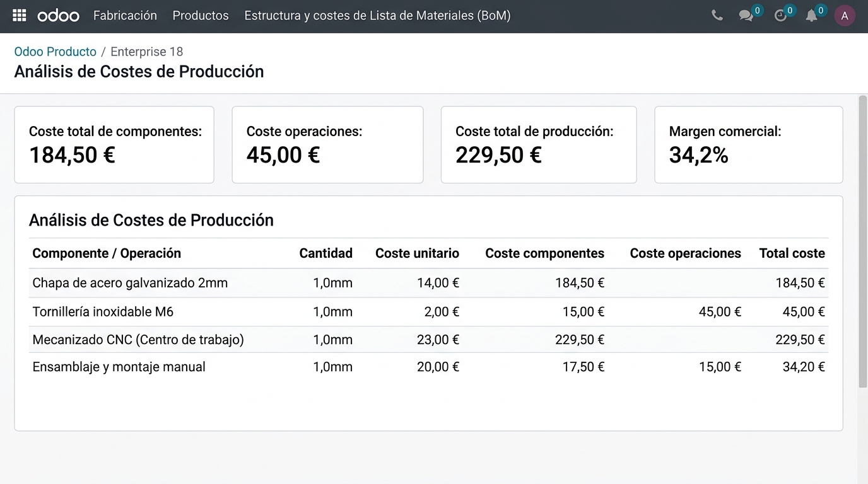The image size is (868, 484).
Task: Select the Coste total de producción card
Action: pos(539,145)
